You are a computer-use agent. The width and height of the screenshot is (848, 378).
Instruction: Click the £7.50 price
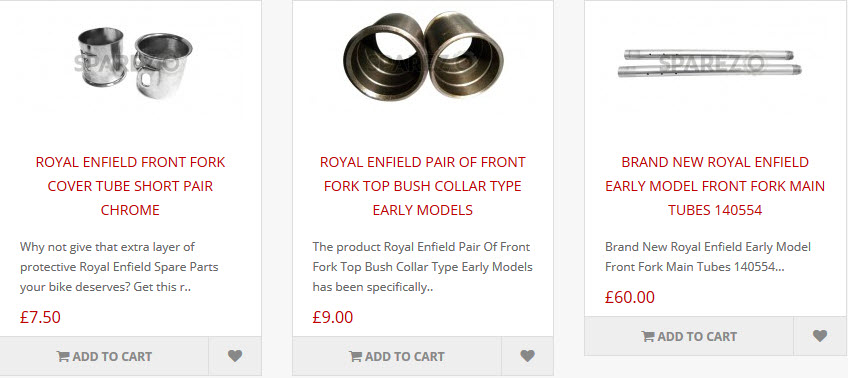click(41, 317)
